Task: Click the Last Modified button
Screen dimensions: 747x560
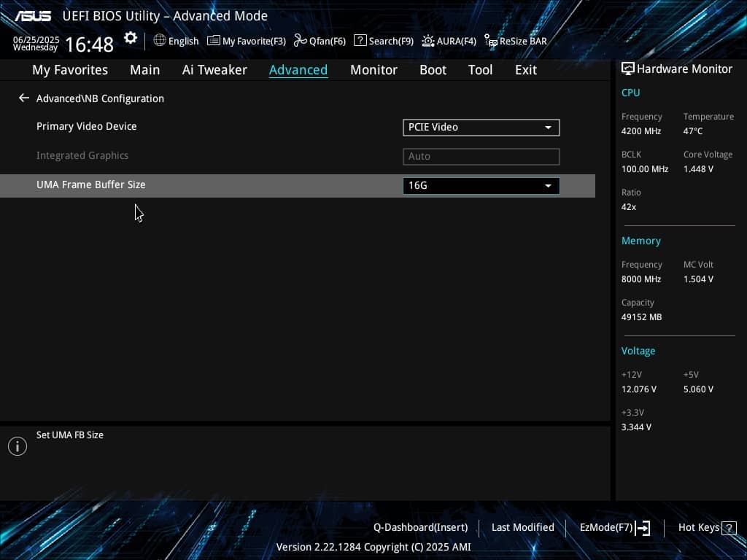Action: [x=522, y=527]
